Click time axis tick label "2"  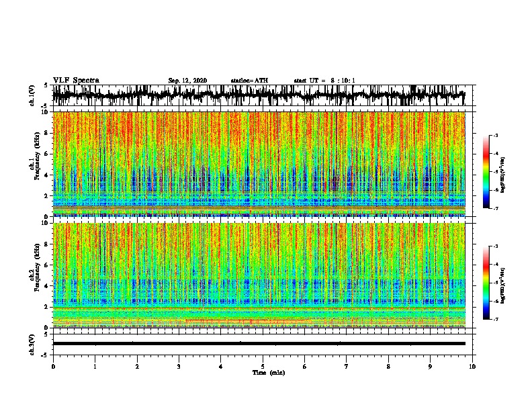point(137,367)
